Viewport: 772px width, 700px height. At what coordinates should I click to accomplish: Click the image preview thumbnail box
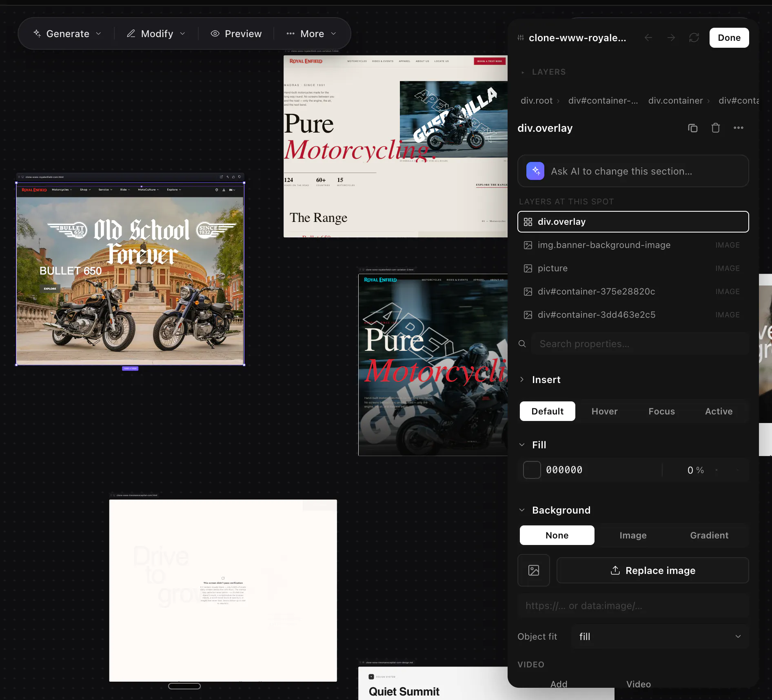[x=534, y=570]
